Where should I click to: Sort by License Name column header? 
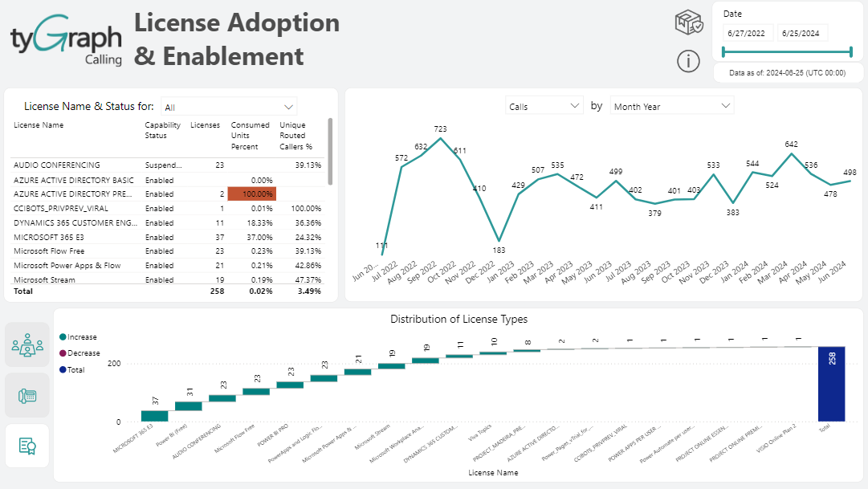[x=39, y=125]
